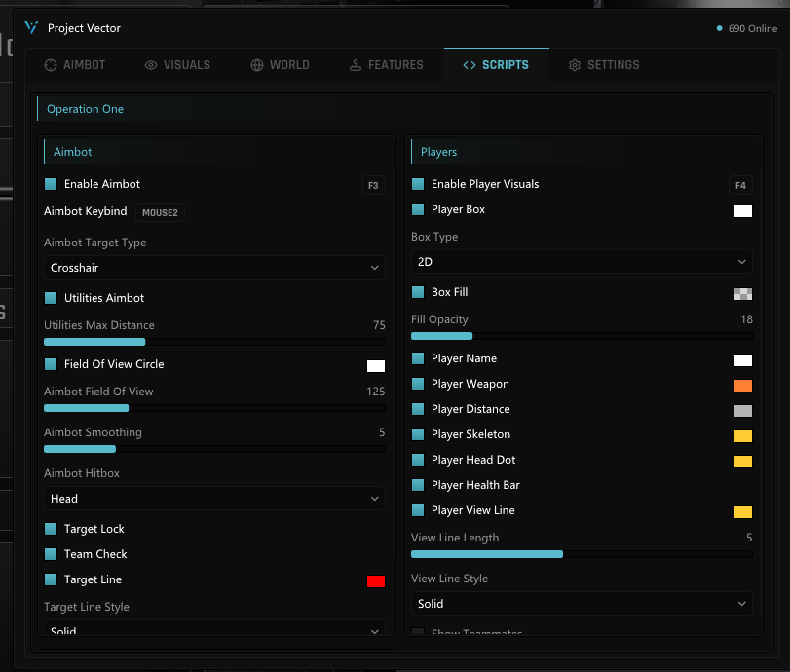The image size is (790, 672).
Task: Click the yellow Player Head Dot color swatch
Action: tap(743, 462)
